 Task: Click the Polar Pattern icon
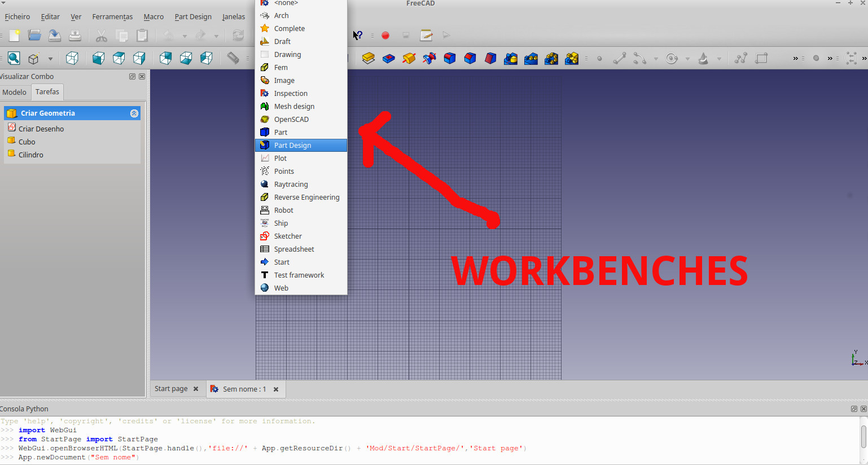(x=551, y=58)
